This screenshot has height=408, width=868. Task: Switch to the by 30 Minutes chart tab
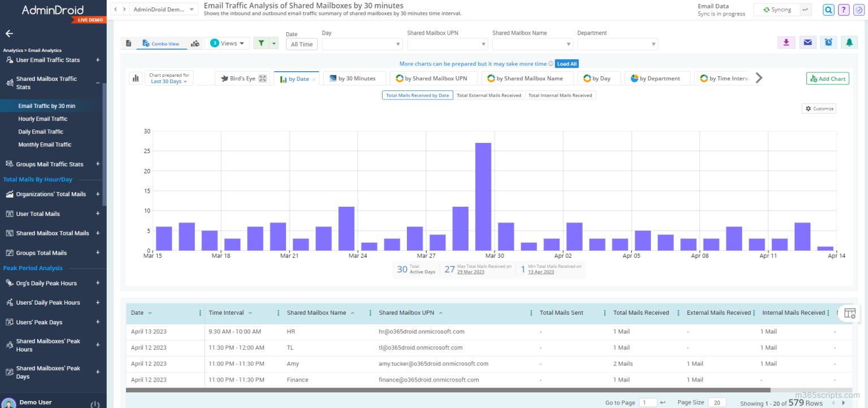point(354,78)
